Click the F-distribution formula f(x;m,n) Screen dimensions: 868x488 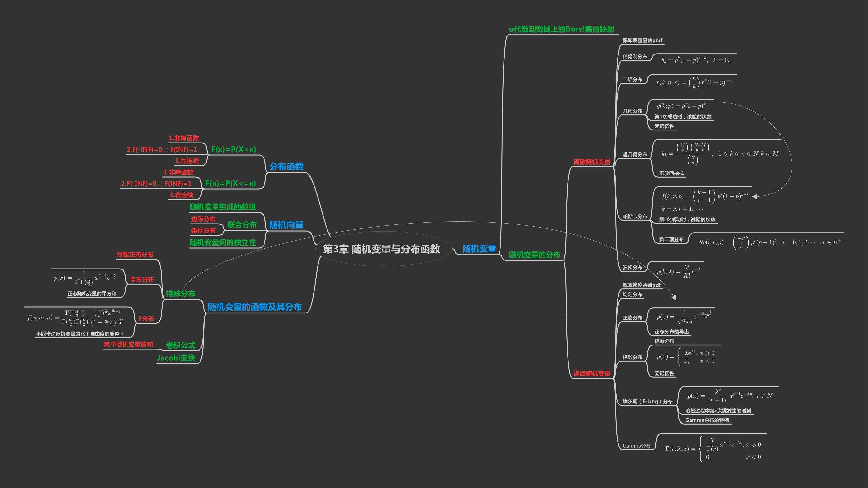(76, 318)
